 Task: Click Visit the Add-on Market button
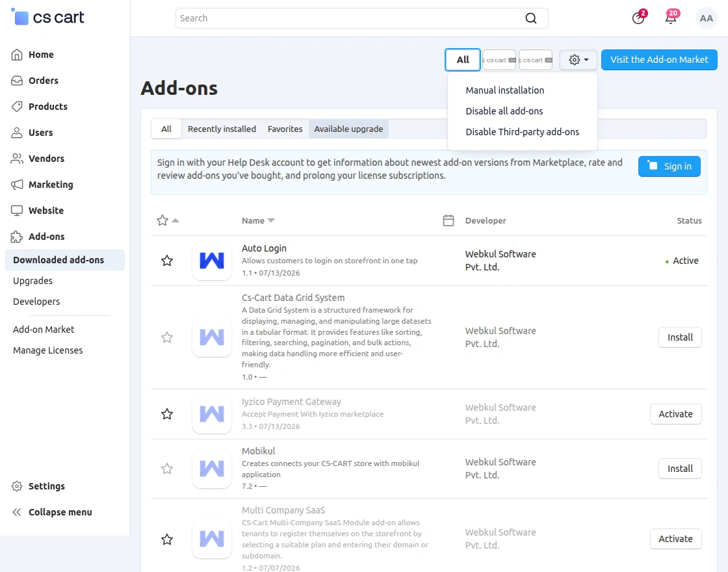(x=659, y=60)
